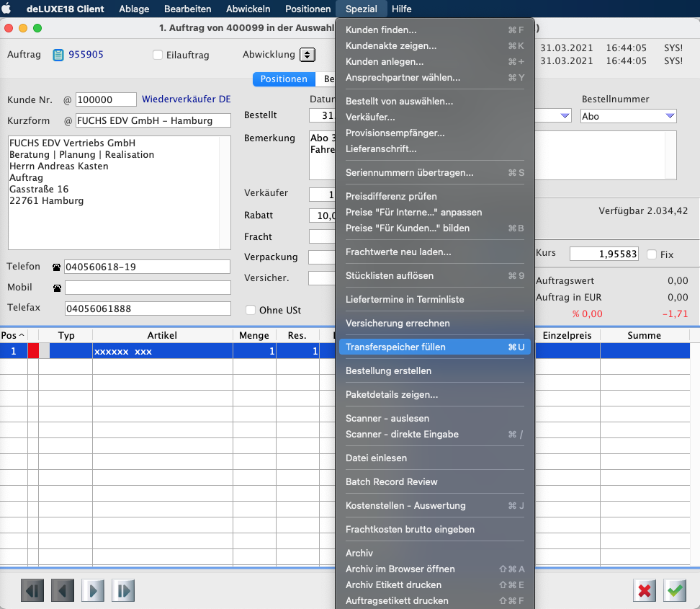Expand the Bestellnummer Abo dropdown

pyautogui.click(x=670, y=116)
